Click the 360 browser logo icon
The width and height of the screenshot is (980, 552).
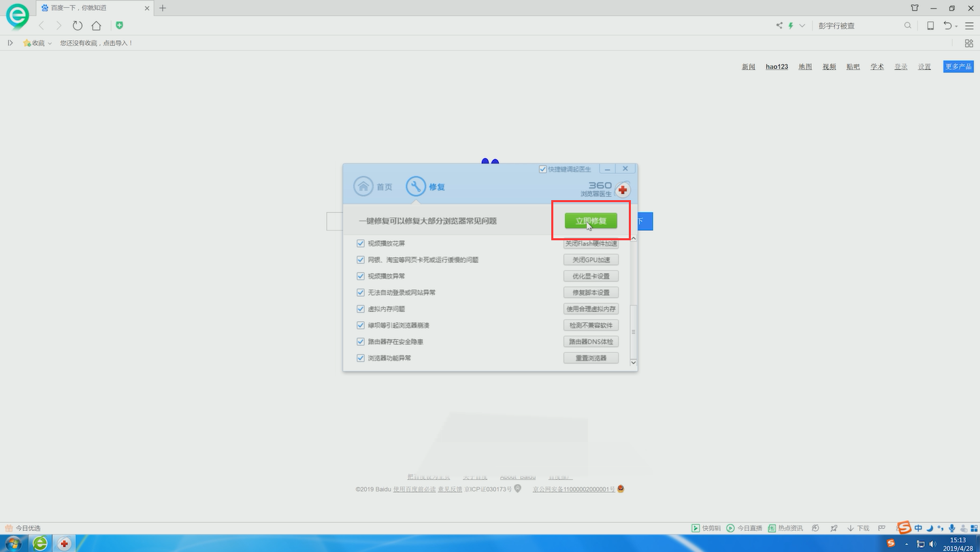(17, 16)
